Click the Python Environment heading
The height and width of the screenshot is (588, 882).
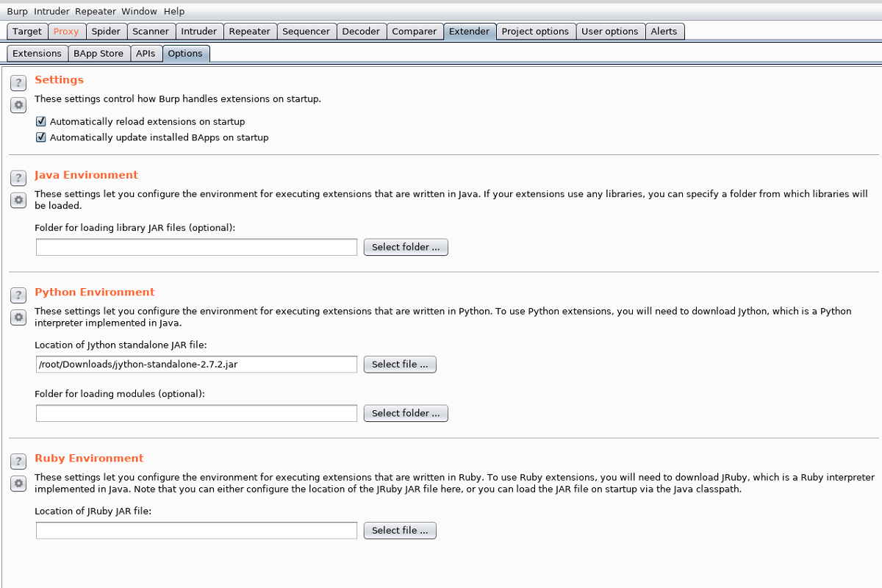[95, 292]
